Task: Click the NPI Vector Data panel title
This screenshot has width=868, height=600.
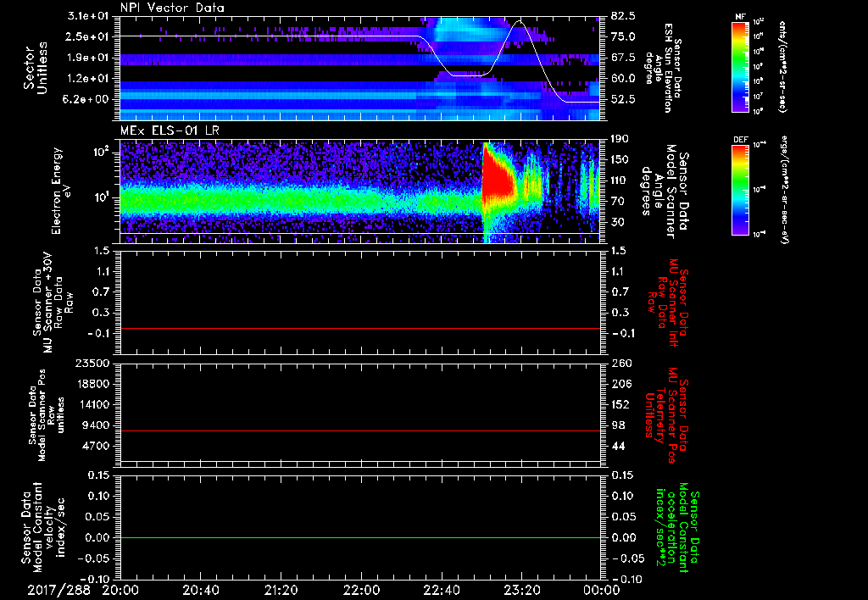Action: coord(172,8)
